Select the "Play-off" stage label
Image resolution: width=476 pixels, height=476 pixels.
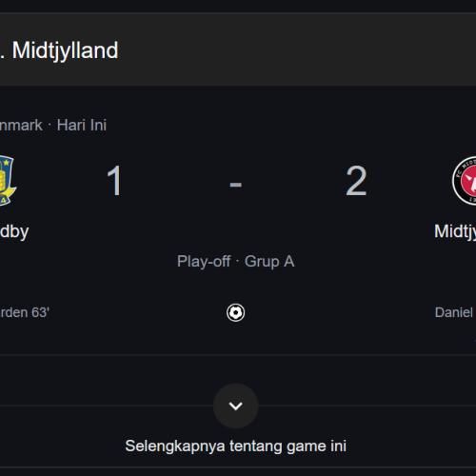[204, 262]
